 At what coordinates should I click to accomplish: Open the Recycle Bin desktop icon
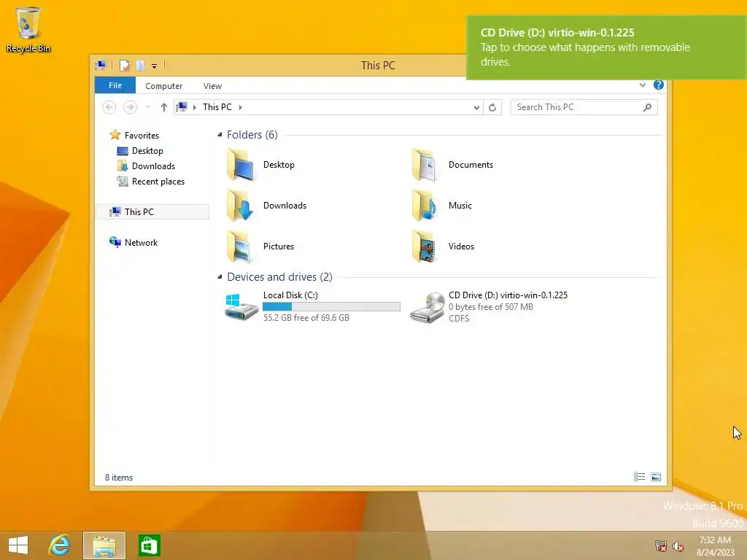[28, 30]
